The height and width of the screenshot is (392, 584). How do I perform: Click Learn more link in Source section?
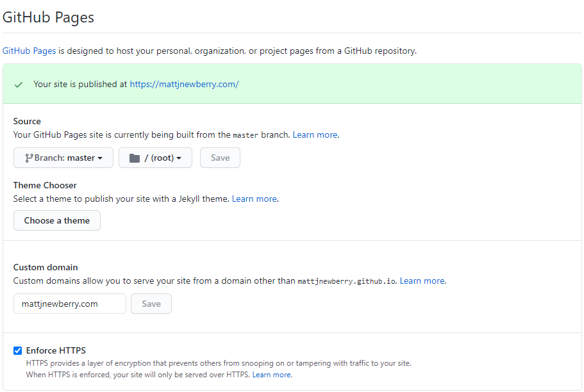(x=315, y=135)
